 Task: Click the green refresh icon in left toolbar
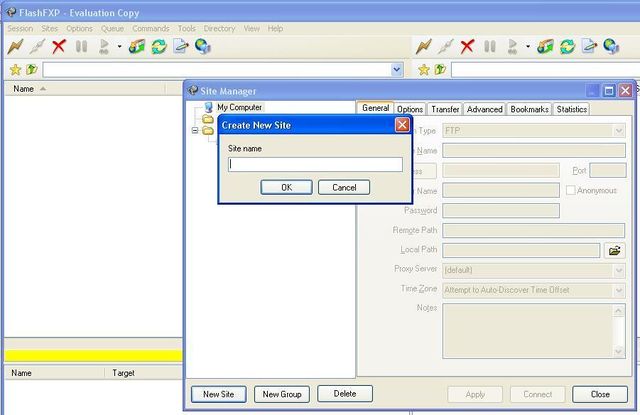pos(159,46)
